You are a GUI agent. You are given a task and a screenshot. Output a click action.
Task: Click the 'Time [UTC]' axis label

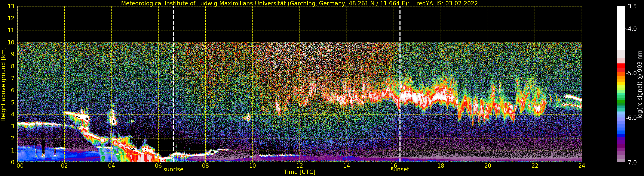tap(300, 172)
